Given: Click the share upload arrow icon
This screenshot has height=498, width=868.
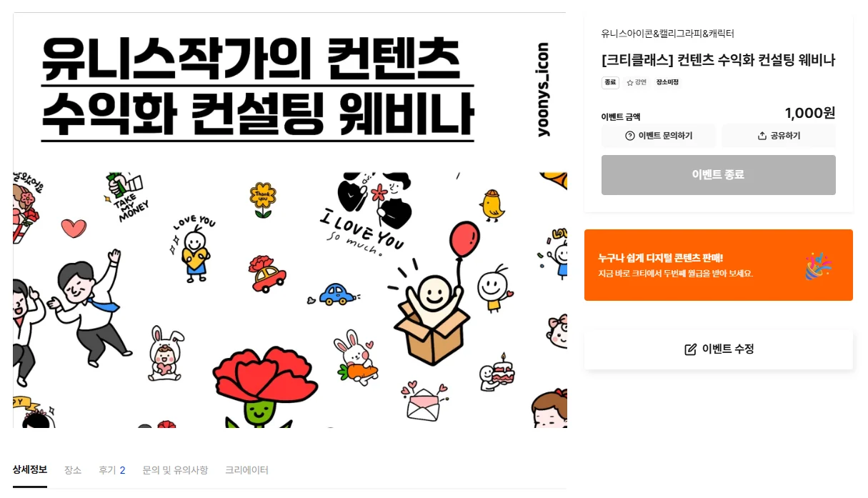Looking at the screenshot, I should pyautogui.click(x=762, y=136).
